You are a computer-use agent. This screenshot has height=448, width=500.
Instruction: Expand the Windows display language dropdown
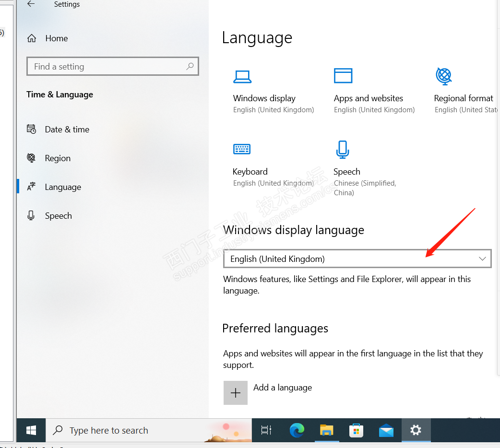(357, 259)
